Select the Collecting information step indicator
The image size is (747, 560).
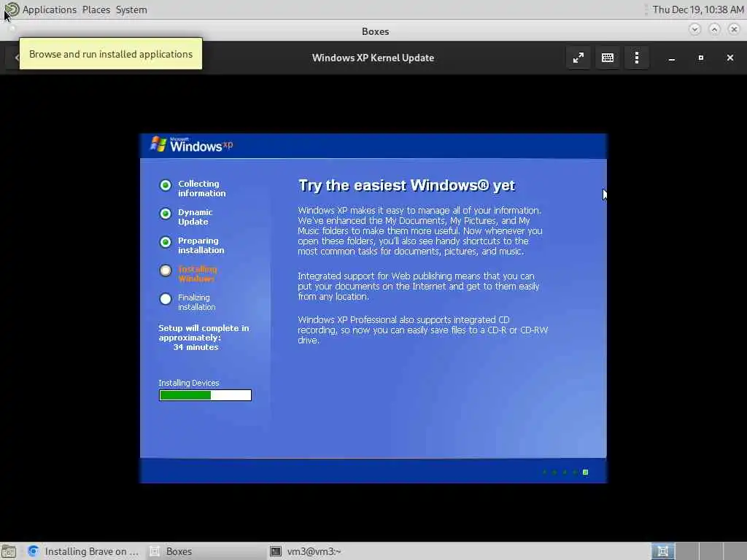coord(166,185)
